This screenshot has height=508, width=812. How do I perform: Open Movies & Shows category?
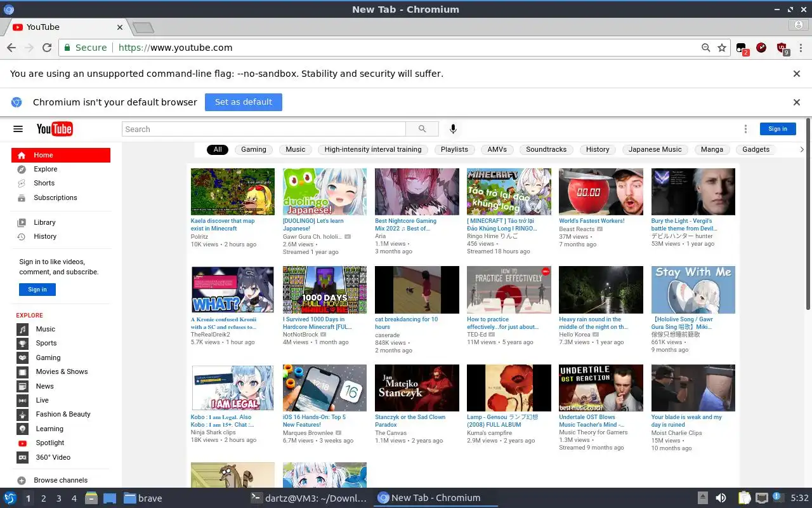click(x=61, y=371)
